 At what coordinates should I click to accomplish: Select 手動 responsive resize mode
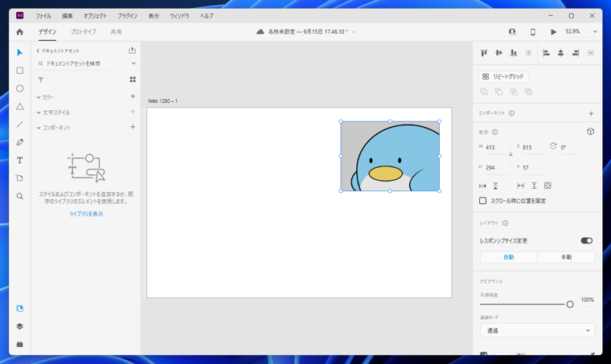point(566,257)
